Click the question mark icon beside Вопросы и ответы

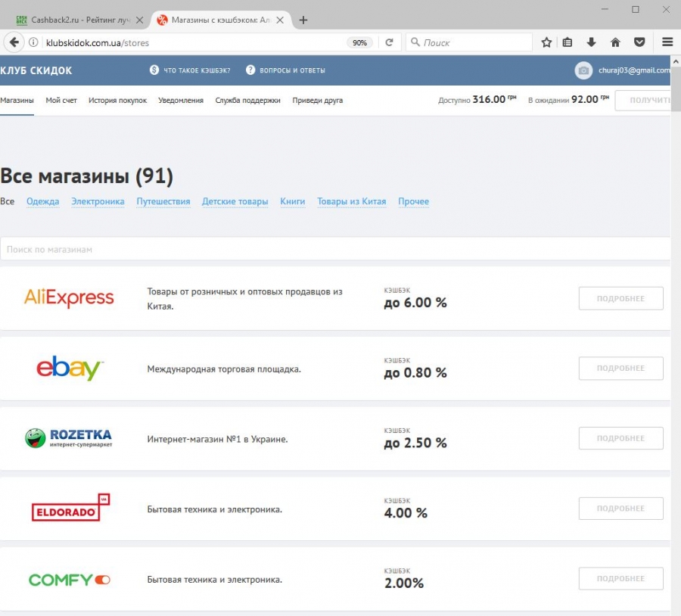click(250, 70)
